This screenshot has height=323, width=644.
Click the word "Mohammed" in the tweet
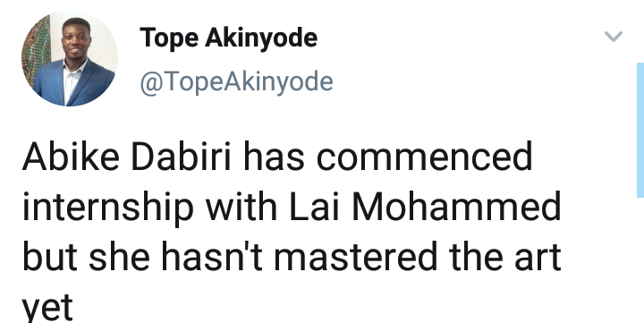pos(456,207)
